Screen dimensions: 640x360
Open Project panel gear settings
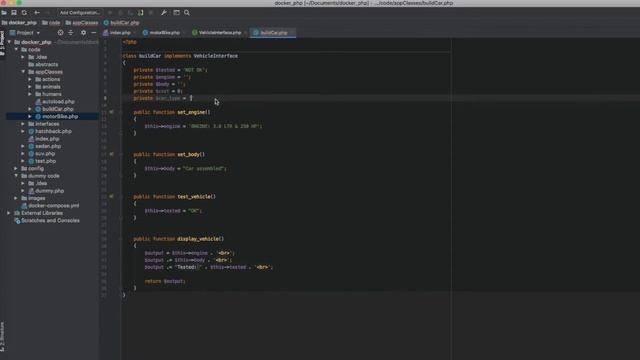(x=83, y=33)
